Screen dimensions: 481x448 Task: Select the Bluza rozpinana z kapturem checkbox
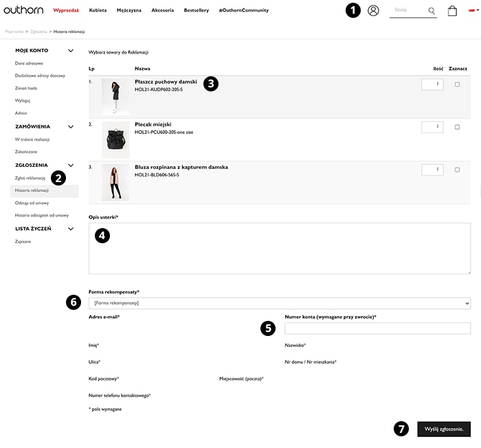[x=457, y=169]
